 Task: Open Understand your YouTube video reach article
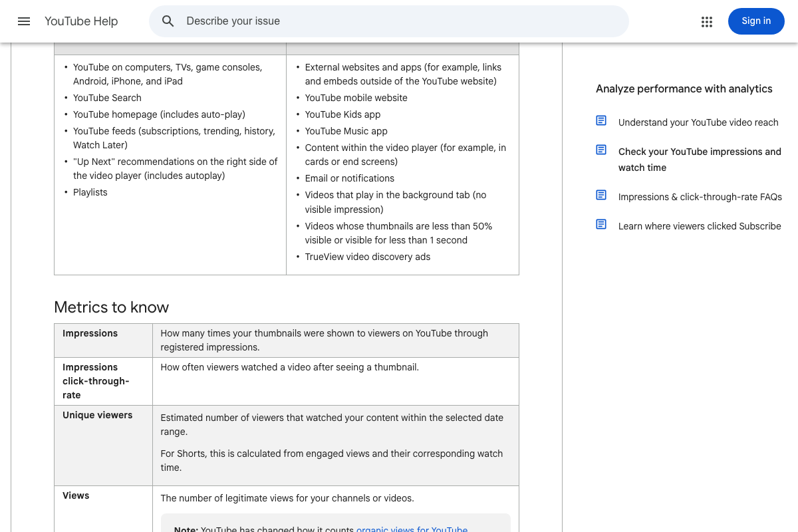coord(698,122)
